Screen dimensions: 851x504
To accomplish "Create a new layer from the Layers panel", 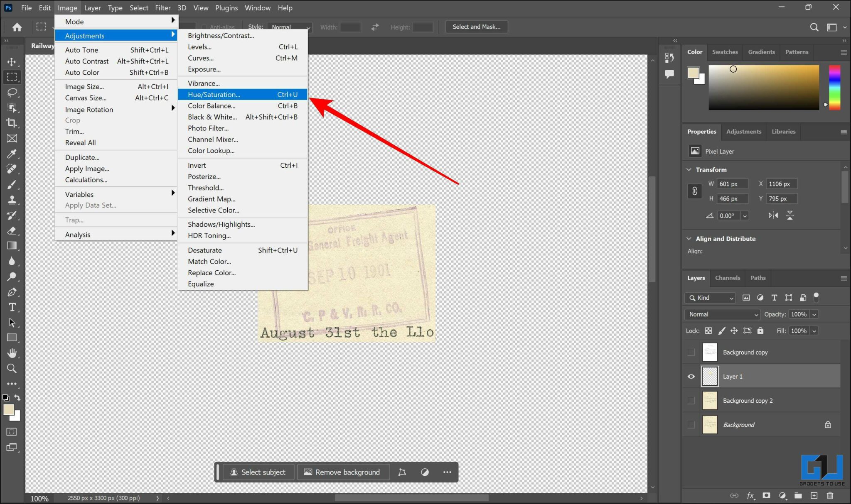I will (814, 495).
